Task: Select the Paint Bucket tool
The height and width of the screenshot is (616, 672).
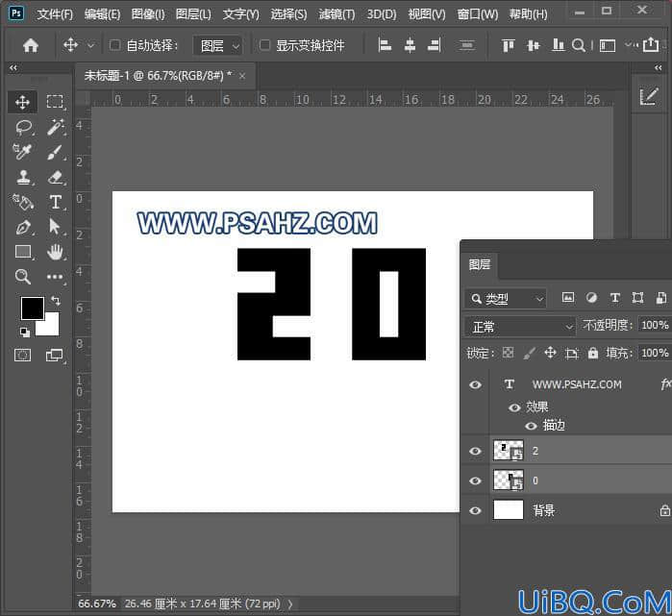Action: tap(22, 202)
